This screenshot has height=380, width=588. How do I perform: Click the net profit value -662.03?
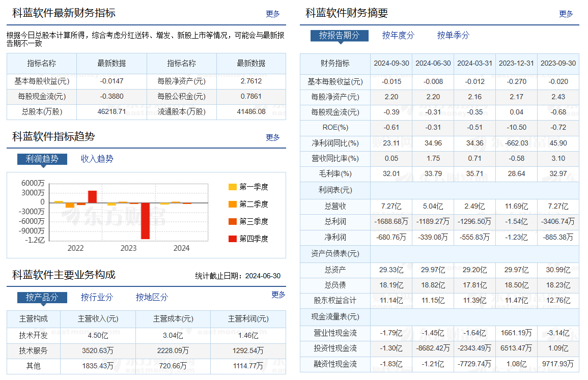pos(516,143)
